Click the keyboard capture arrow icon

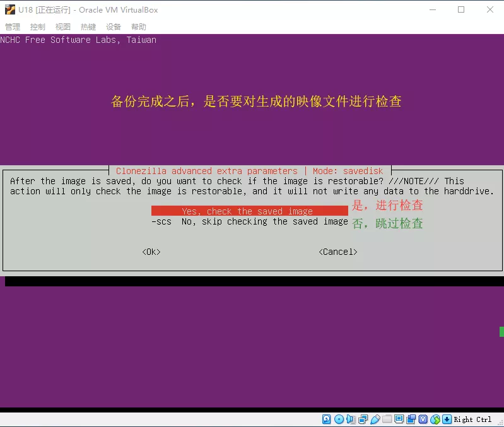447,419
